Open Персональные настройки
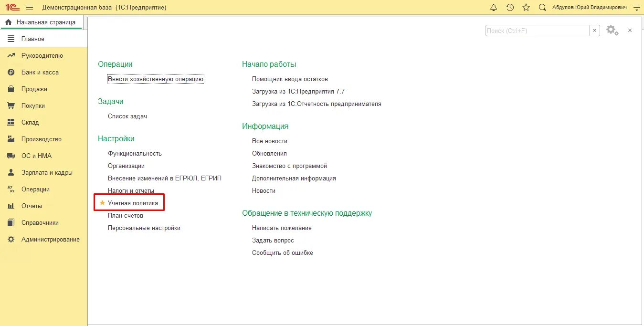This screenshot has width=644, height=326. (144, 228)
